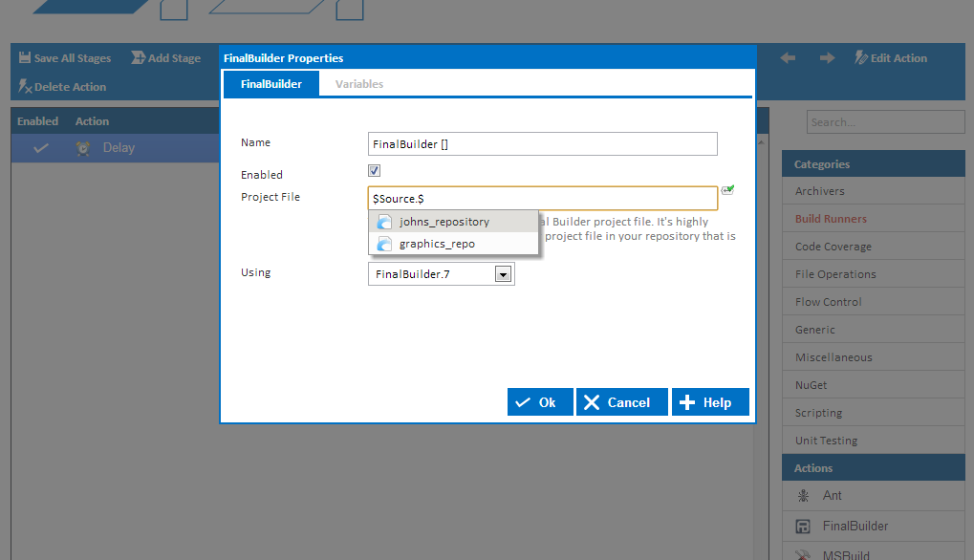The image size is (974, 560).
Task: Click the FinalBuilder Properties title bar
Action: click(487, 57)
